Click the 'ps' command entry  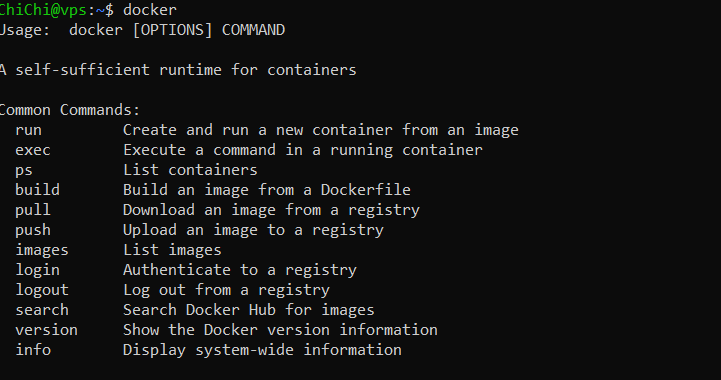click(24, 170)
